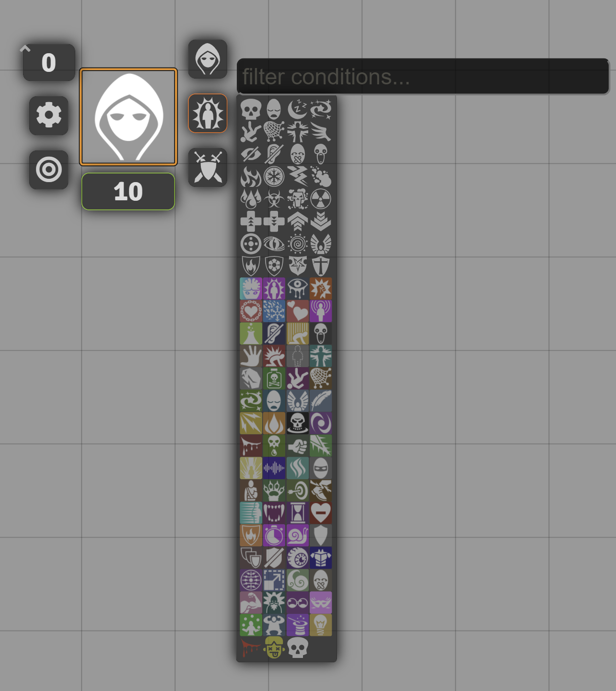Select the hit points field showing 10
This screenshot has height=691, width=616.
[128, 192]
